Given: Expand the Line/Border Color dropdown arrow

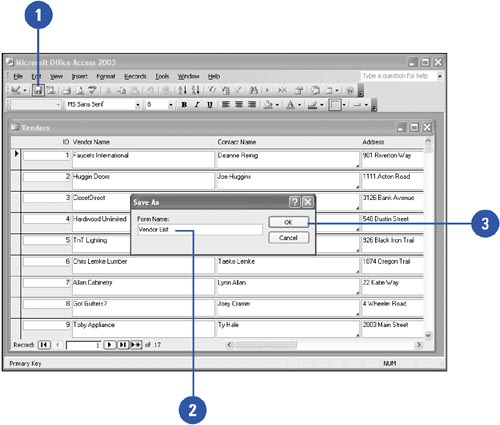Looking at the screenshot, I should (x=322, y=105).
